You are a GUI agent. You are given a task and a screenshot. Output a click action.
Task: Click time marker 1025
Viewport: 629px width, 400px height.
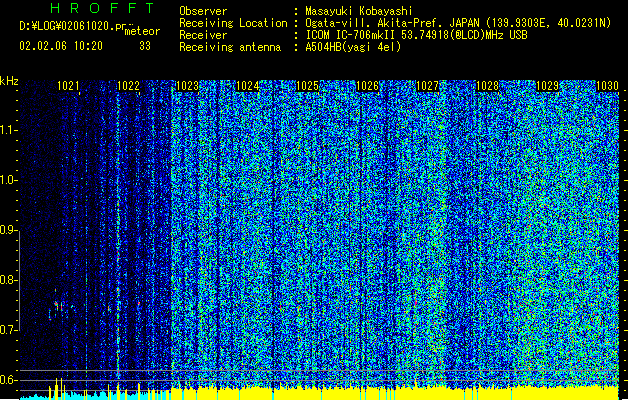307,86
